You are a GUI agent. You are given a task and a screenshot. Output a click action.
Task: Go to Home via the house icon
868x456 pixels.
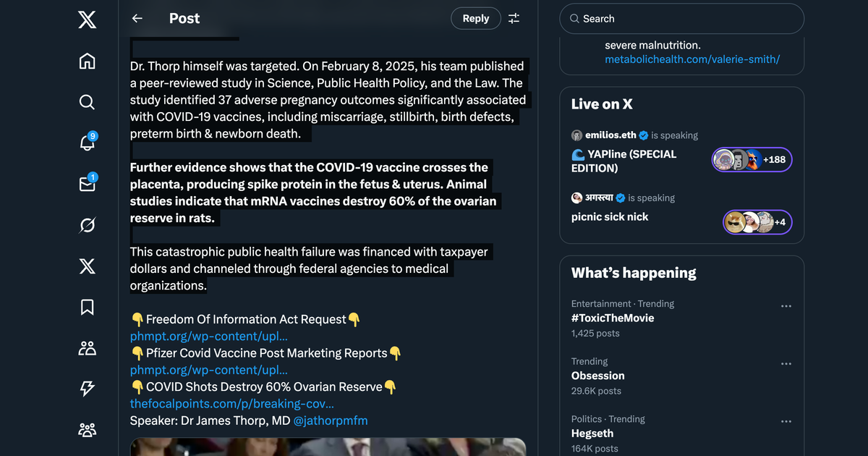[87, 61]
